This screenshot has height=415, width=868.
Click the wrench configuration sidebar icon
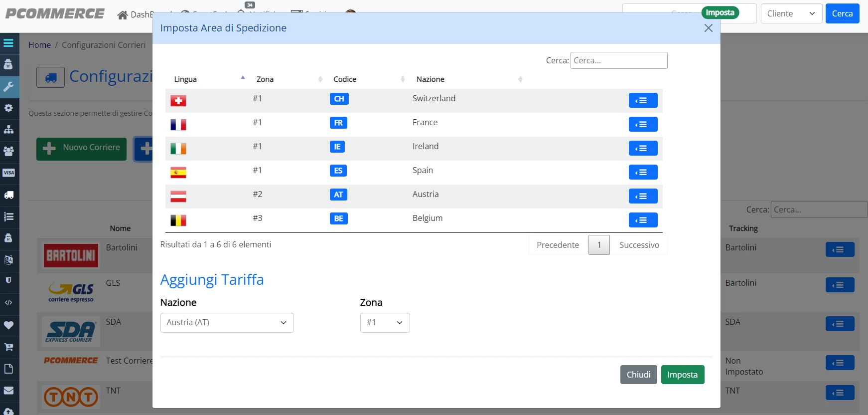pos(8,87)
